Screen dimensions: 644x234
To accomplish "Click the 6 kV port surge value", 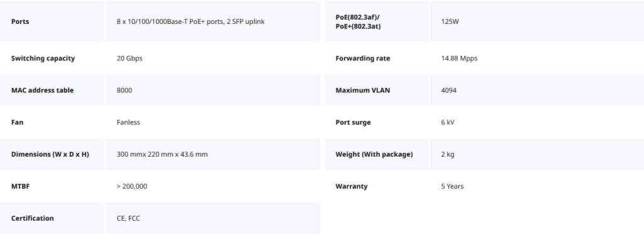I will click(448, 122).
